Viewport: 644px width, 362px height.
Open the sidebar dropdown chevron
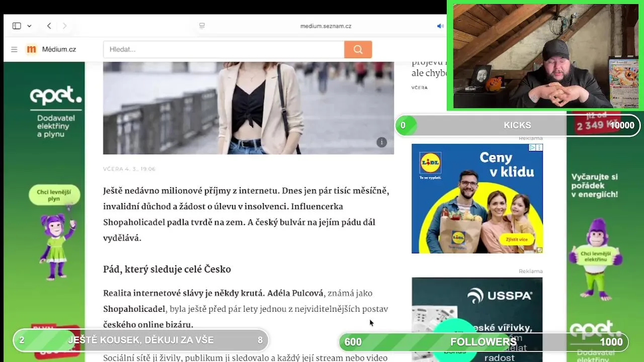pyautogui.click(x=29, y=26)
